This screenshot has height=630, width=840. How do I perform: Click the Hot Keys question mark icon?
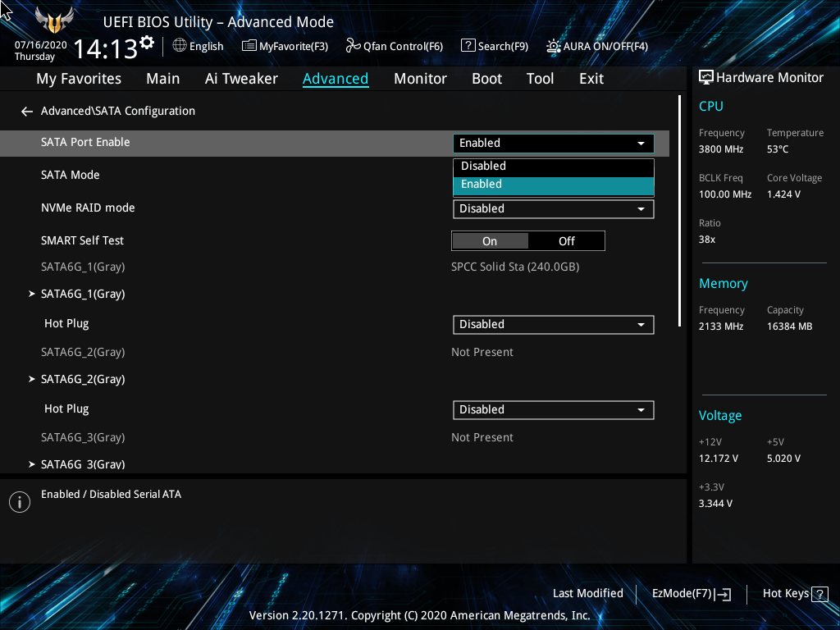tap(819, 594)
